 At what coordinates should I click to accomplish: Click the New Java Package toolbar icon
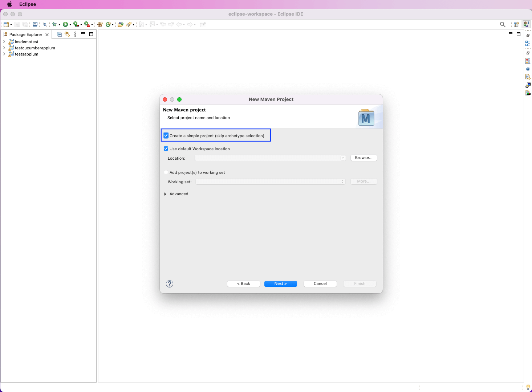(x=100, y=24)
